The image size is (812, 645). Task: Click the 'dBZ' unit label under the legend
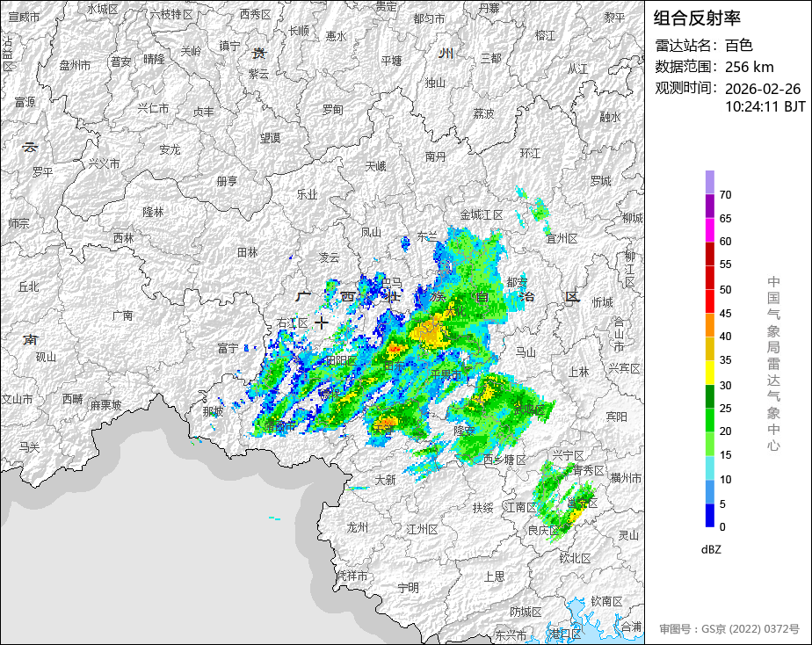tap(711, 550)
